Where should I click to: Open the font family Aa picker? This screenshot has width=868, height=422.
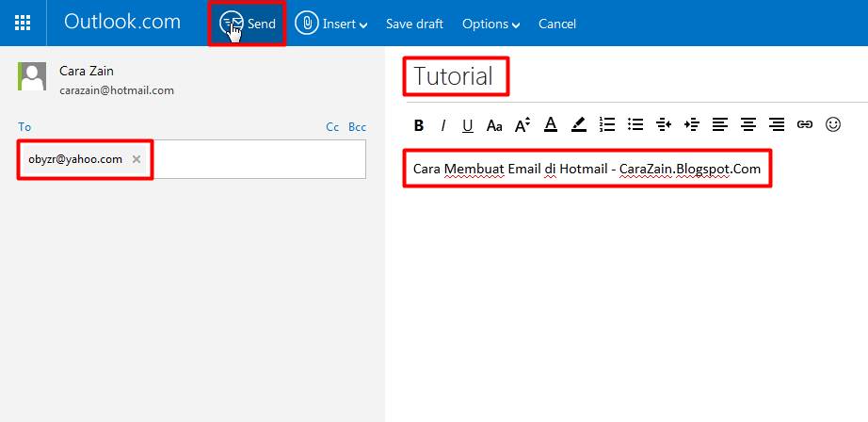494,125
